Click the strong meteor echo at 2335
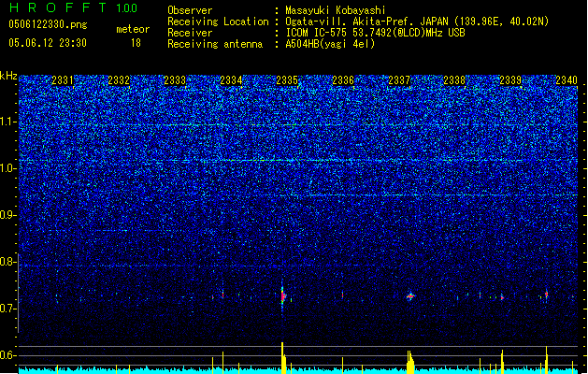 click(283, 296)
